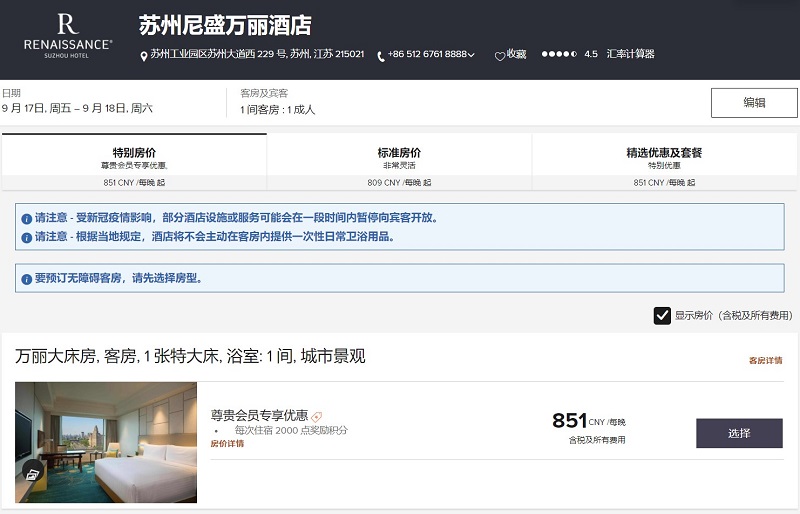Click the 含税及所有费用 label under 851 price
800x514 pixels.
pyautogui.click(x=597, y=440)
